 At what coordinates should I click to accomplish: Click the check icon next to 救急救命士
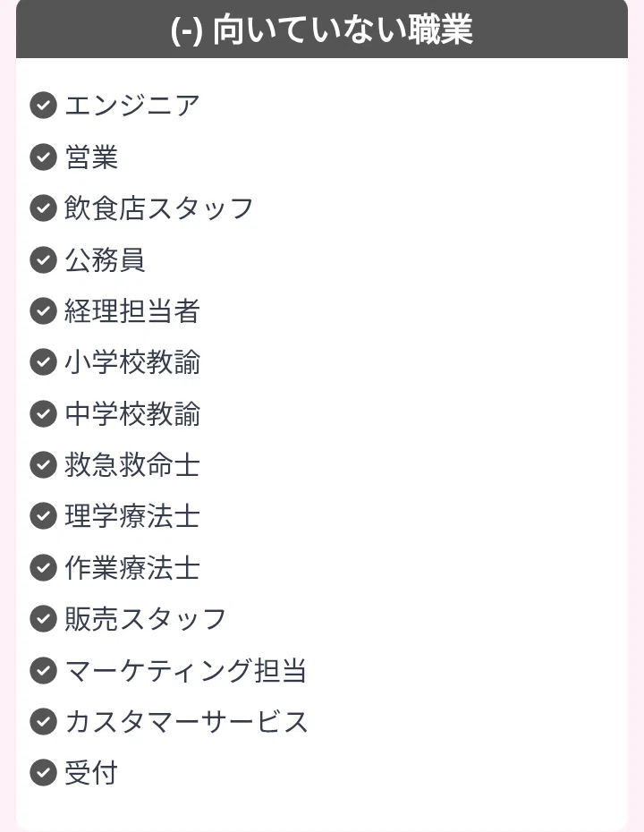click(x=44, y=465)
